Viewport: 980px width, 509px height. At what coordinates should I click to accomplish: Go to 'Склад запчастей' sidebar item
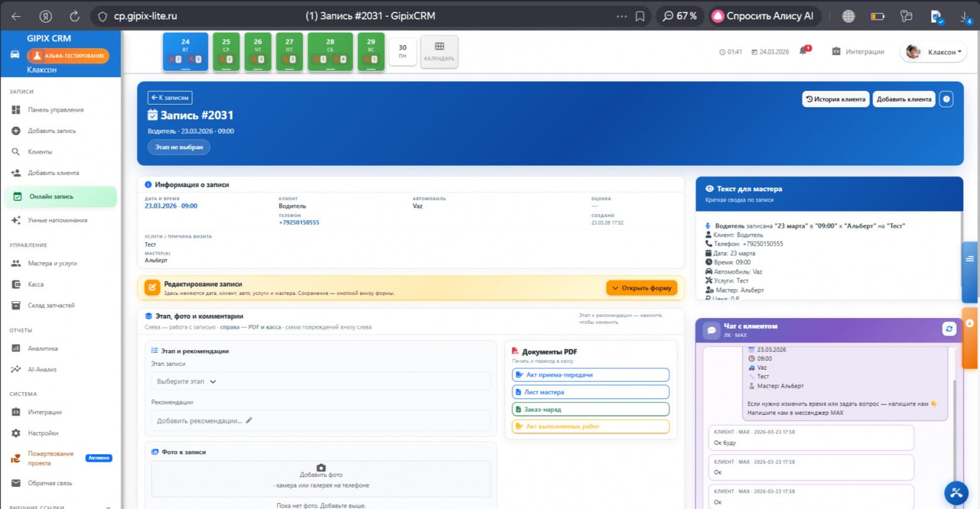[x=51, y=306]
